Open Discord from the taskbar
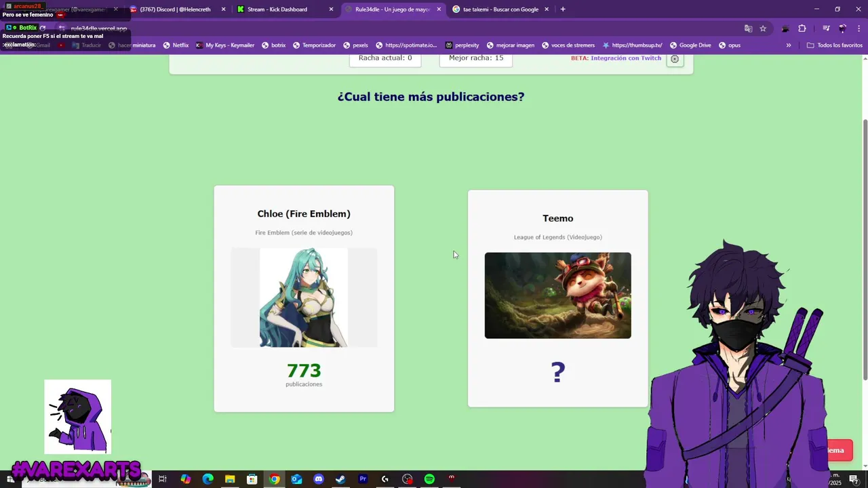868x488 pixels. 319,479
